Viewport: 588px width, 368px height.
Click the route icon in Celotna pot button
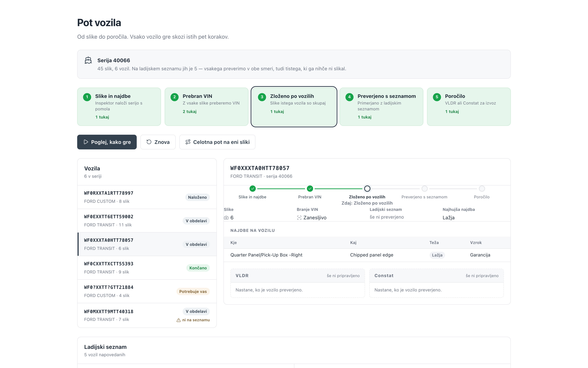[x=188, y=142]
